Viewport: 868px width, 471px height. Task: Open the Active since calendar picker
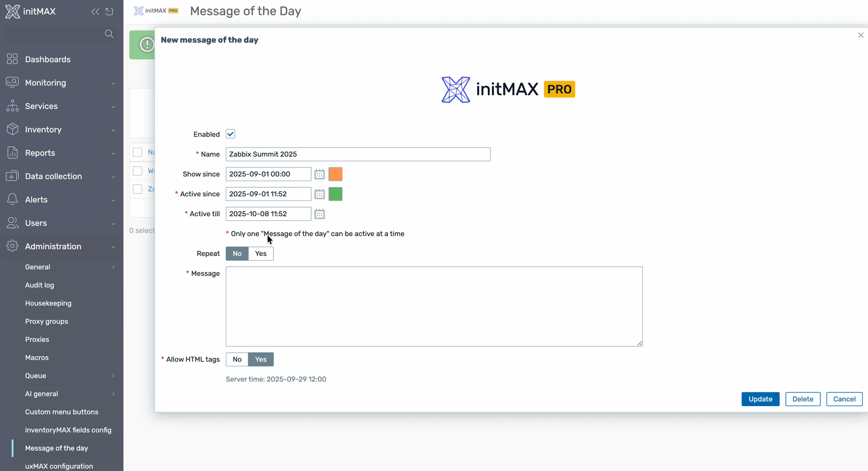[320, 194]
